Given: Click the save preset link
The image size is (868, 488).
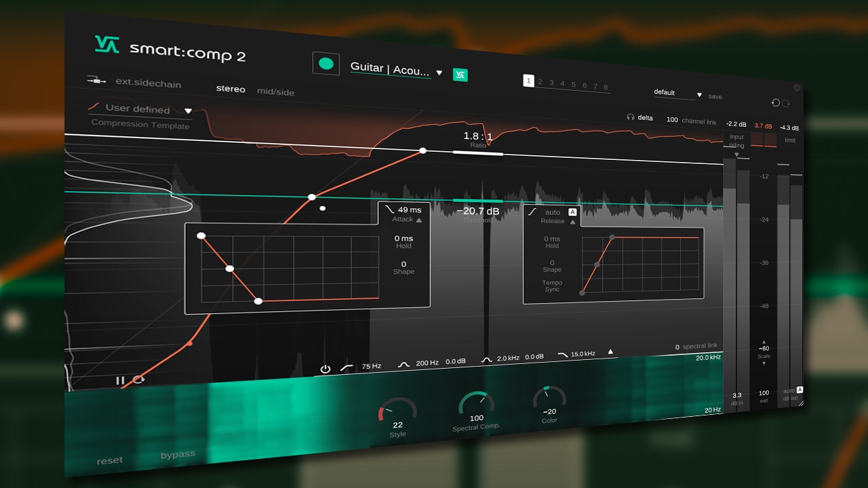Looking at the screenshot, I should [x=715, y=96].
